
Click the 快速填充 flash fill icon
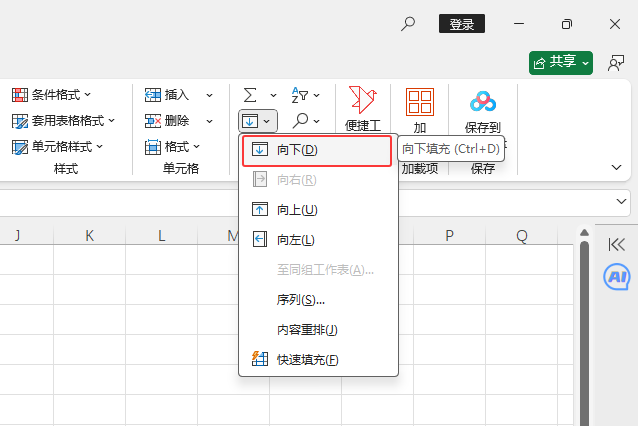[260, 359]
